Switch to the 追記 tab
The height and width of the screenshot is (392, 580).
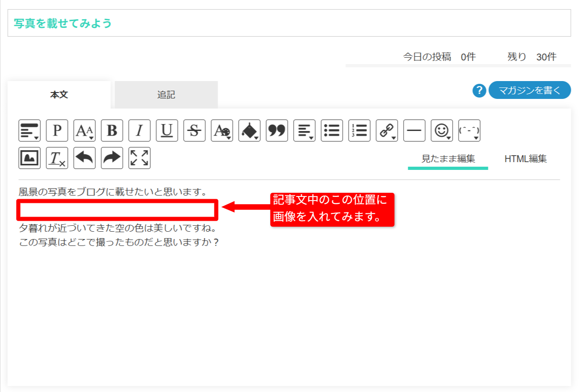point(166,95)
